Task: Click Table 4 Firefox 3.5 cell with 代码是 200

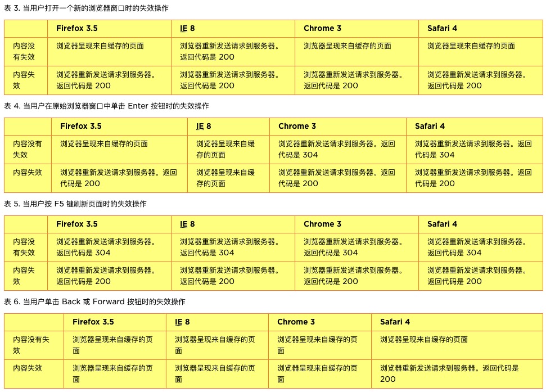Action: [119, 178]
